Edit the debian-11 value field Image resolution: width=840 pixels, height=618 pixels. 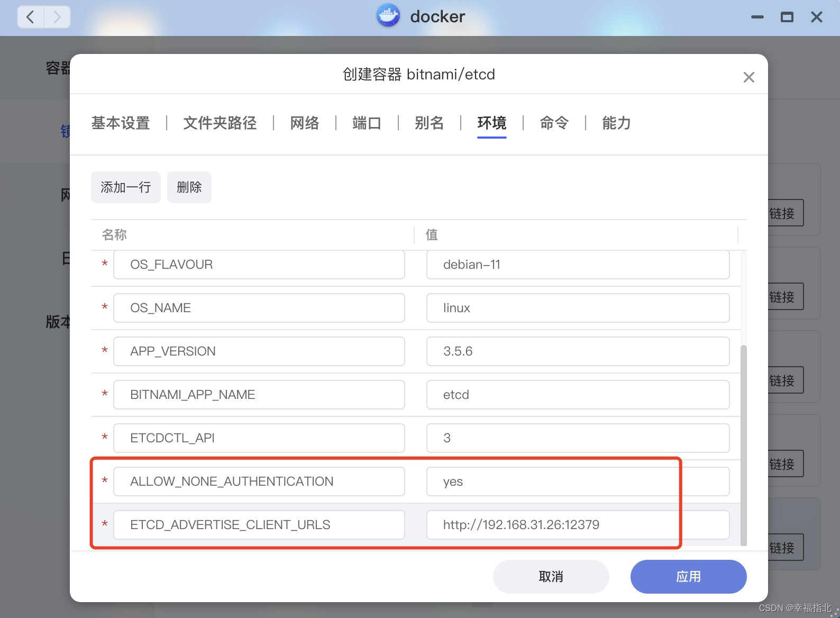(578, 265)
